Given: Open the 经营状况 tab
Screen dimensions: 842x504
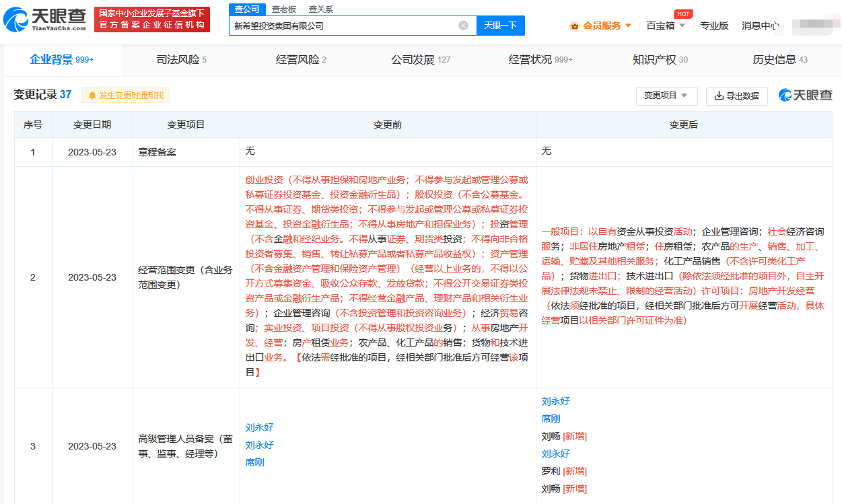Looking at the screenshot, I should coord(540,59).
